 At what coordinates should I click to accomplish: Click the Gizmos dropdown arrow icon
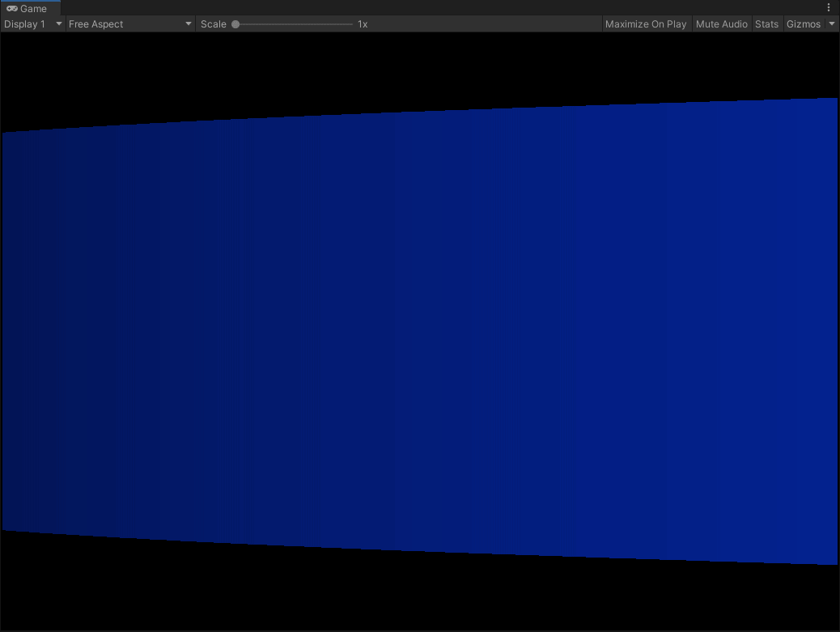pos(831,23)
